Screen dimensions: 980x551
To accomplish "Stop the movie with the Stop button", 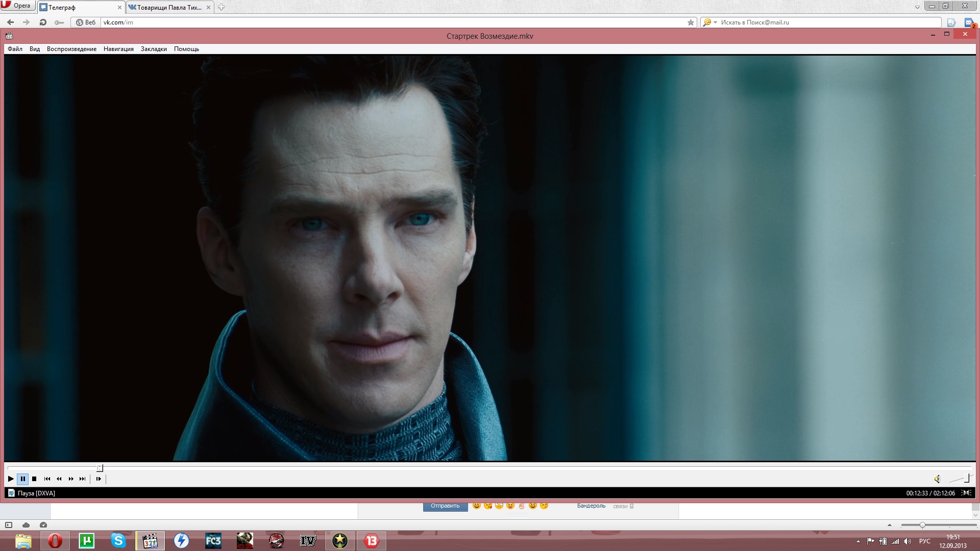I will pos(34,479).
